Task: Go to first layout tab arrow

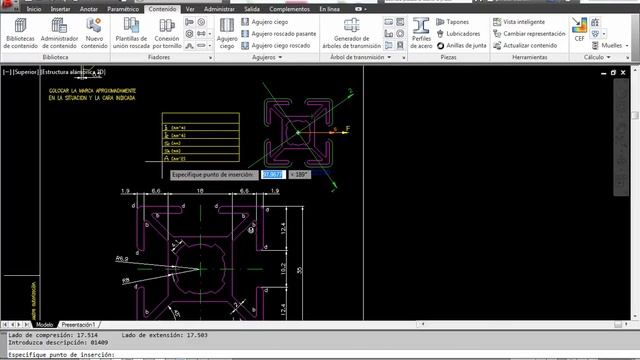Action: [x=5, y=325]
